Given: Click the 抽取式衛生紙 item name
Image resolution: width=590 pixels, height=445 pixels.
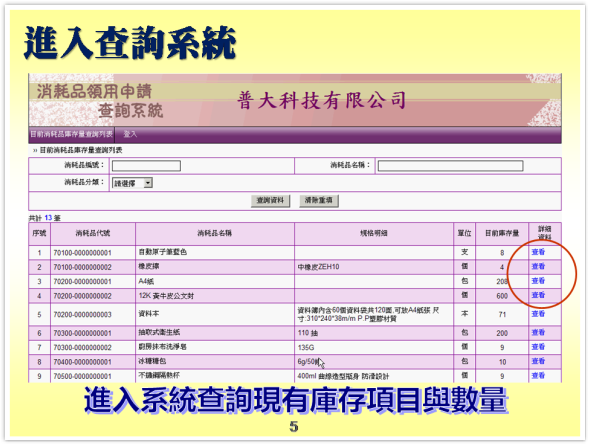Looking at the screenshot, I should (x=159, y=333).
